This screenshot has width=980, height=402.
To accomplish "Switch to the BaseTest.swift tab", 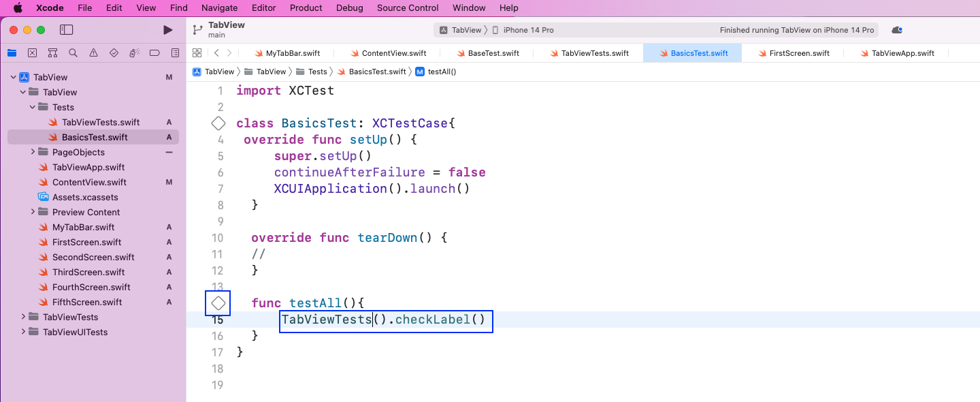I will [487, 53].
